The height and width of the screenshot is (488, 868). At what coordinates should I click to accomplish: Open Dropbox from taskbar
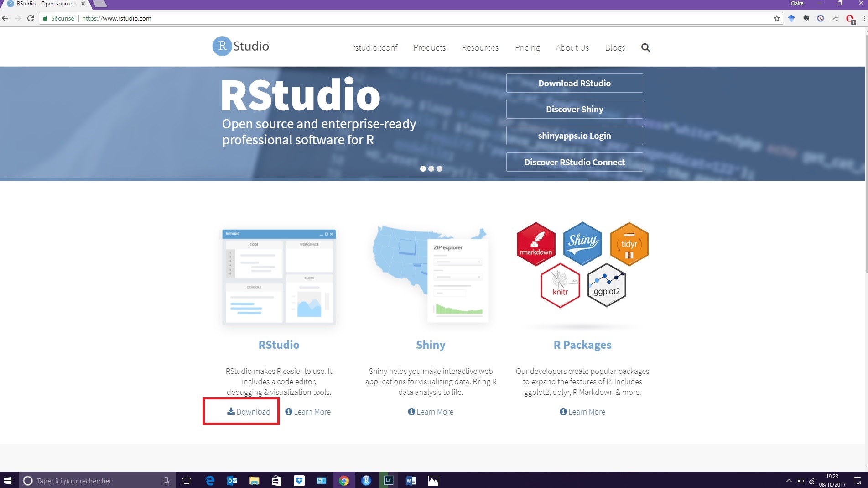(299, 480)
